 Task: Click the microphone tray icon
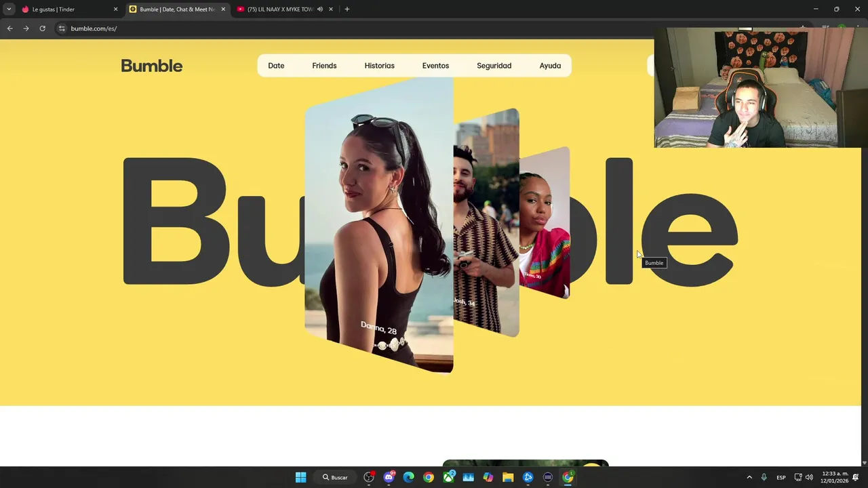pyautogui.click(x=764, y=477)
